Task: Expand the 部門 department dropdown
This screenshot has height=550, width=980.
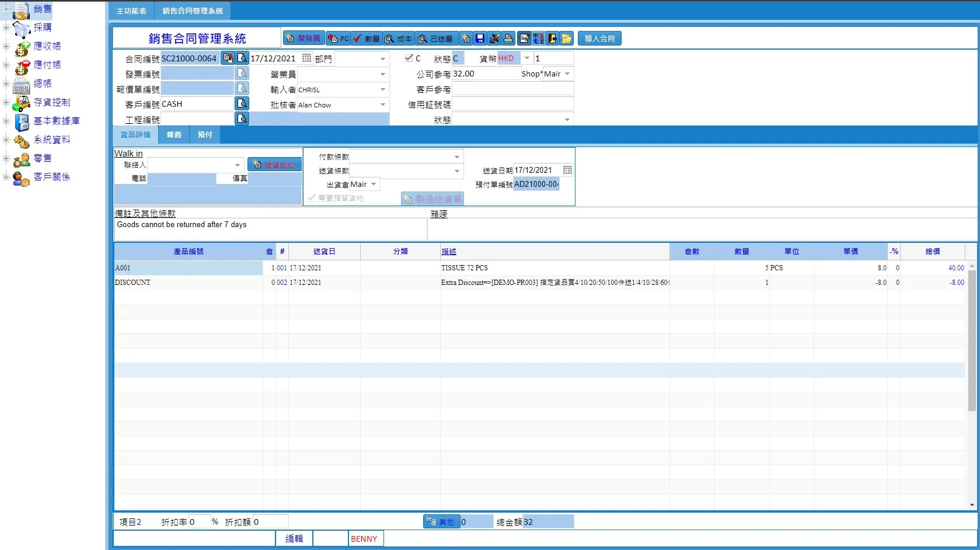Action: click(383, 58)
